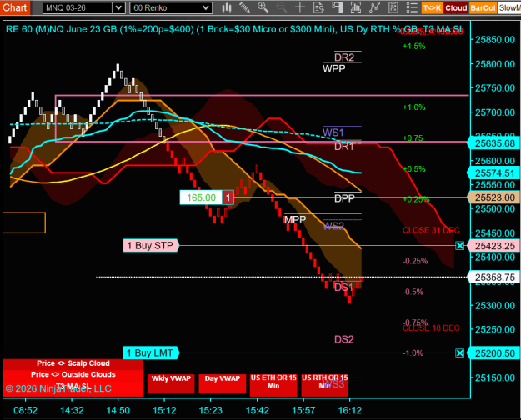This screenshot has height=420, width=521.
Task: Click the DR1 pivot label
Action: (344, 147)
